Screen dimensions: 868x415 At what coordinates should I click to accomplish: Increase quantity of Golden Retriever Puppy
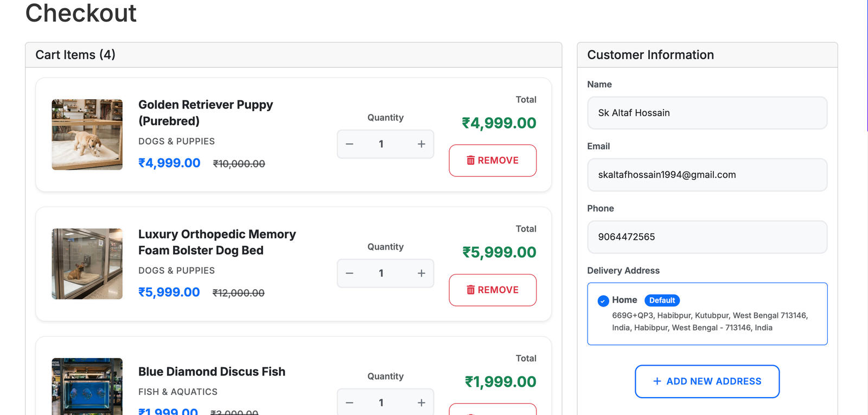422,144
